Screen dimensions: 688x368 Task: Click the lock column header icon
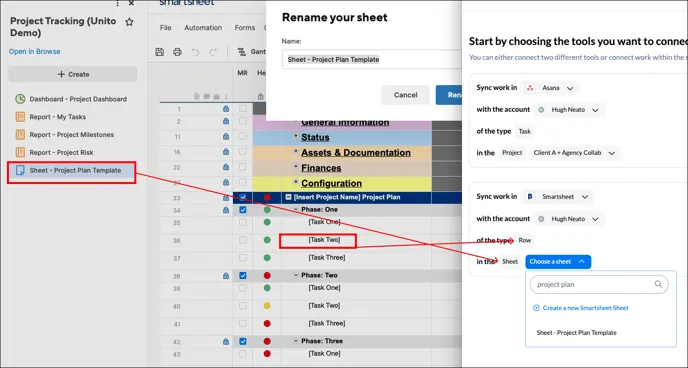[260, 96]
